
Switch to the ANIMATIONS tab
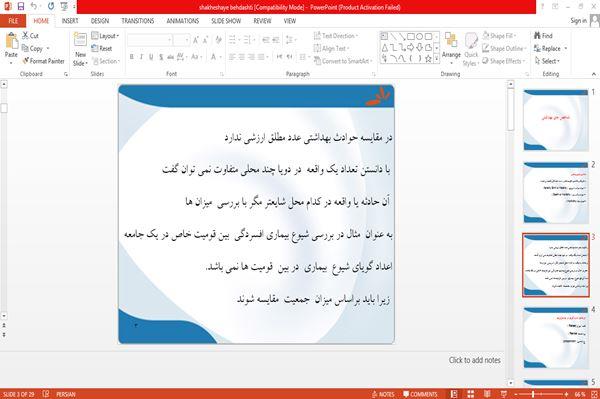183,21
